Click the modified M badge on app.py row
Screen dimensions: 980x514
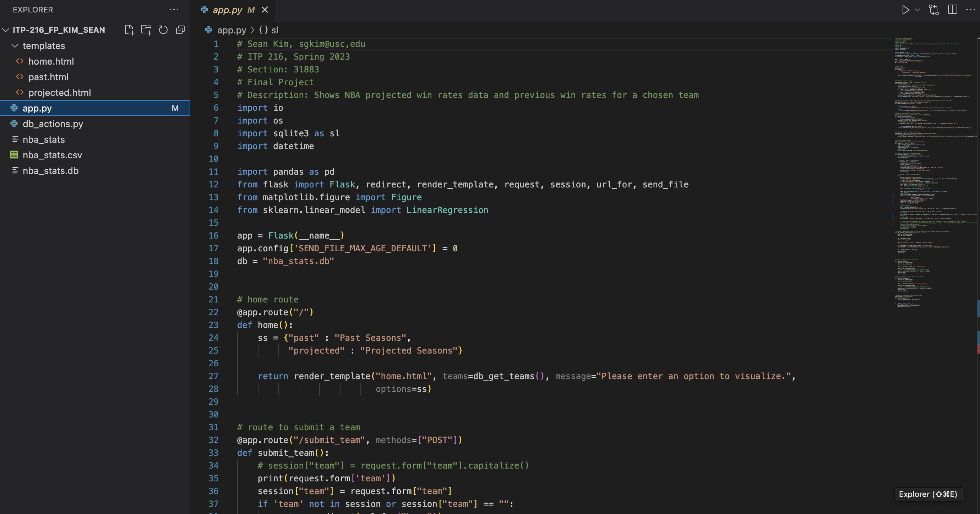(x=175, y=108)
